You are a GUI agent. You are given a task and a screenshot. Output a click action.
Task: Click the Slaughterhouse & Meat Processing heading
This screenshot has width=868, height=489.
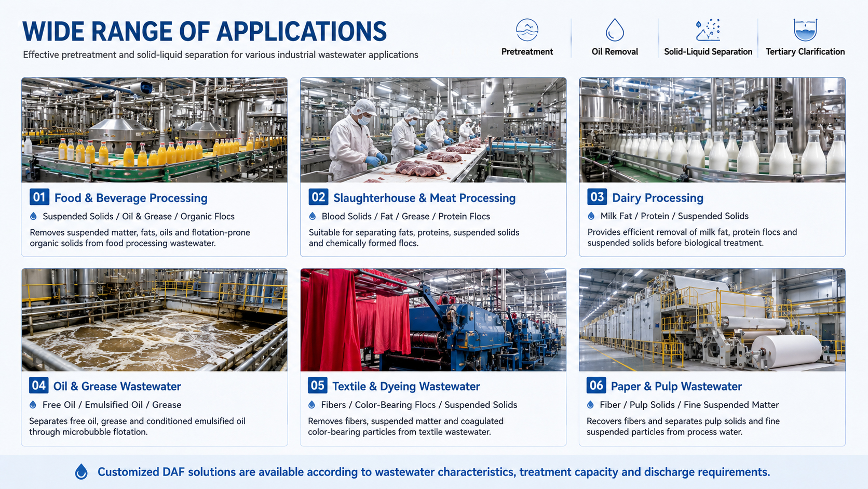pyautogui.click(x=424, y=198)
